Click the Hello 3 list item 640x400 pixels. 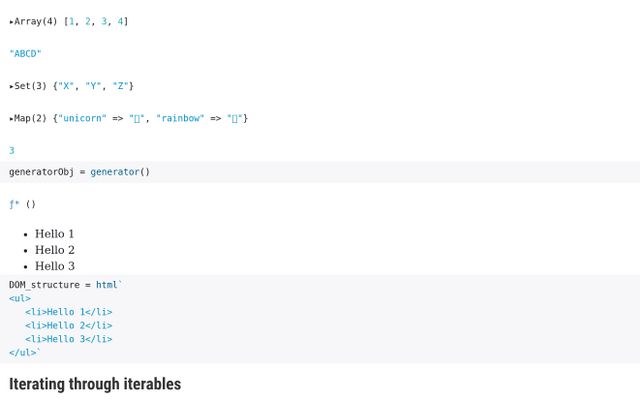pyautogui.click(x=55, y=266)
